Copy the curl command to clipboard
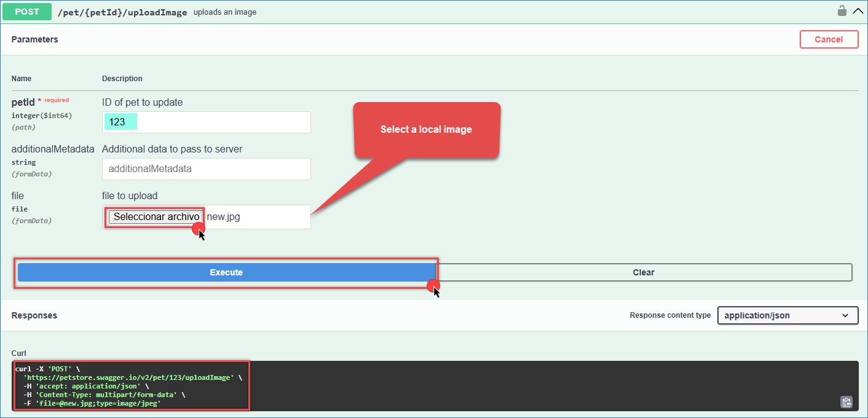 click(846, 402)
